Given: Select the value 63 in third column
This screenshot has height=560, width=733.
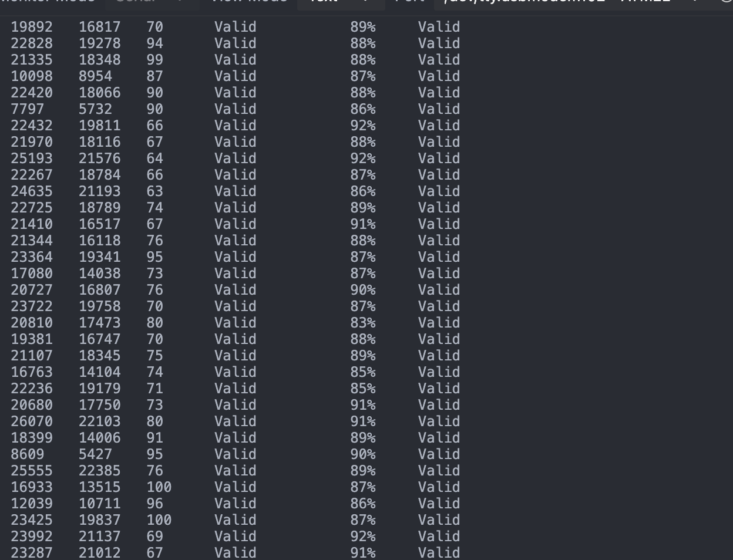Looking at the screenshot, I should (155, 191).
